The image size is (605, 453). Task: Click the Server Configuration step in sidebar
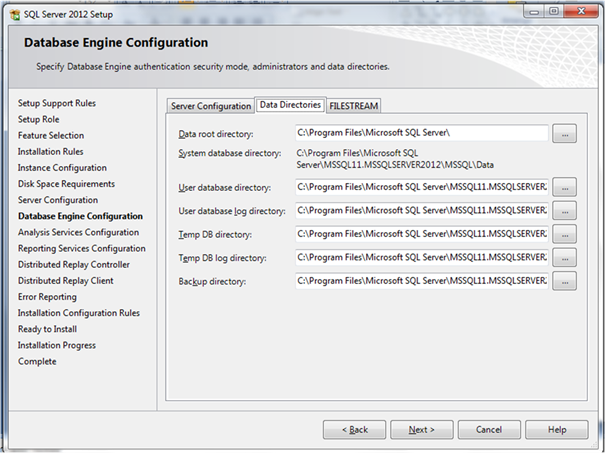tap(58, 200)
